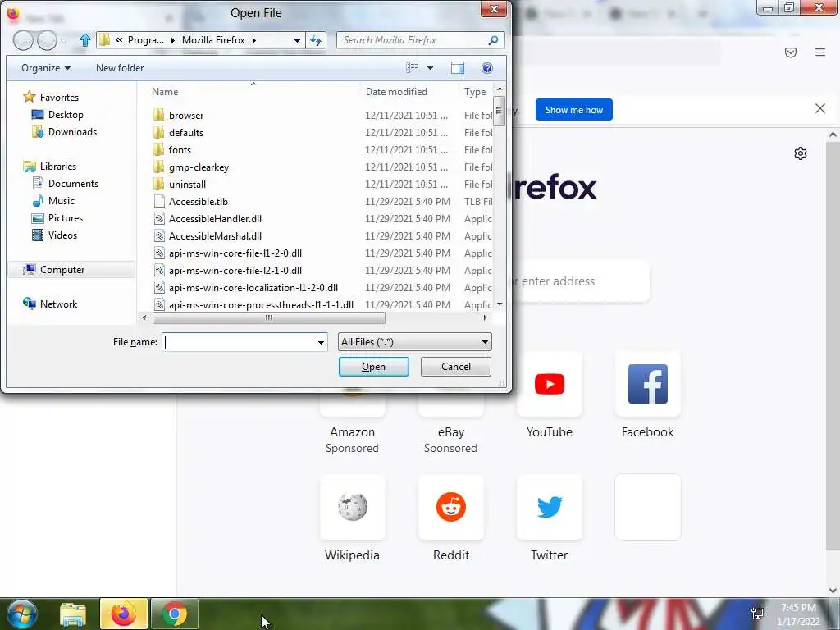Click the file list scroll down arrow
This screenshot has height=630, width=840.
pos(500,304)
